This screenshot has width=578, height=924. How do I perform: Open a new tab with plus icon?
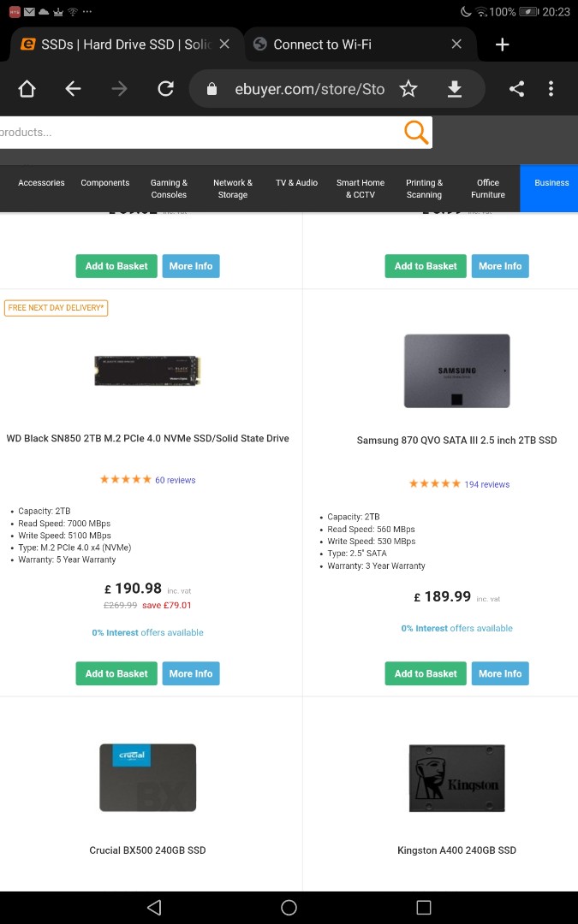coord(502,44)
